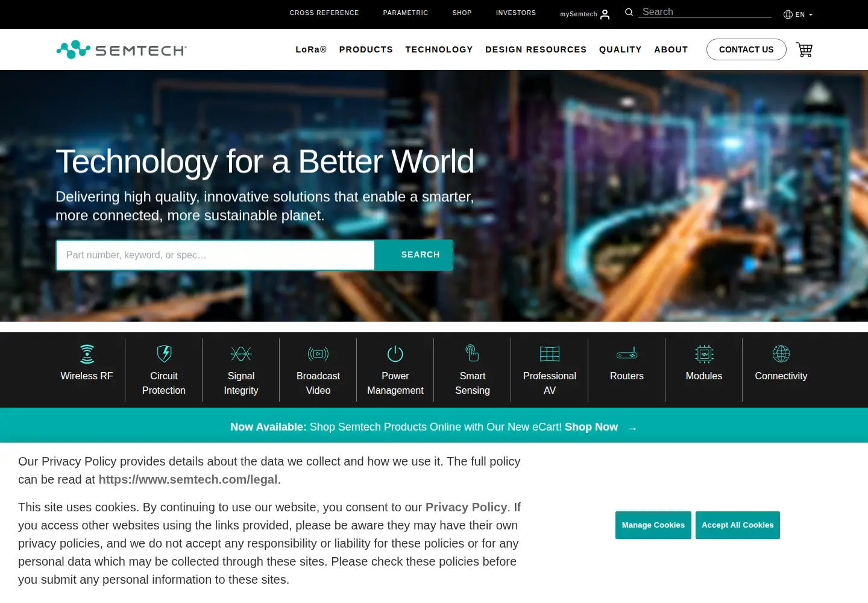
Task: Focus the top bar Search field
Action: [x=705, y=12]
